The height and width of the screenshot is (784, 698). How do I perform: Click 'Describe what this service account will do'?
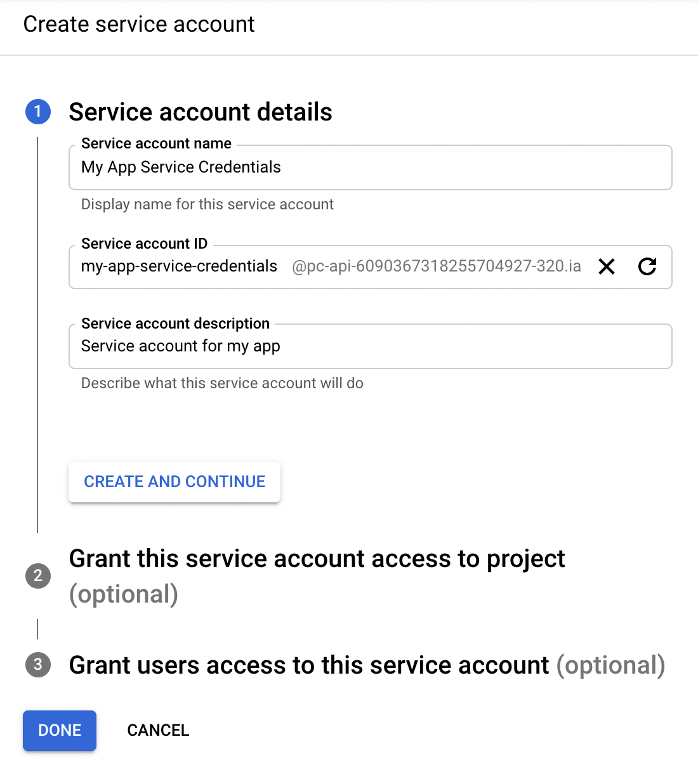click(x=222, y=383)
